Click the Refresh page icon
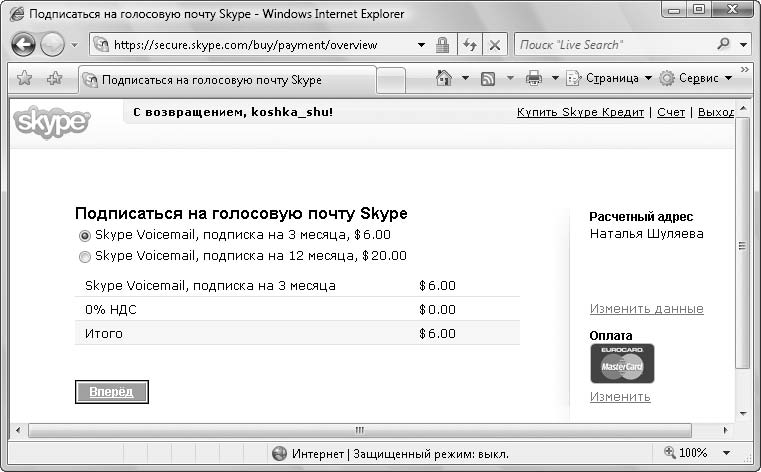Viewport: 761px width, 472px height. [x=469, y=45]
